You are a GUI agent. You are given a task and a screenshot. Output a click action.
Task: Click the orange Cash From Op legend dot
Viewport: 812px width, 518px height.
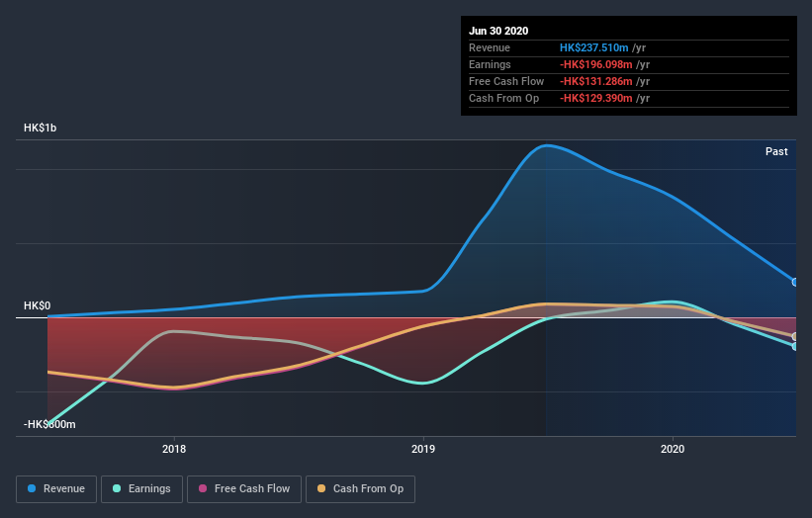click(321, 488)
